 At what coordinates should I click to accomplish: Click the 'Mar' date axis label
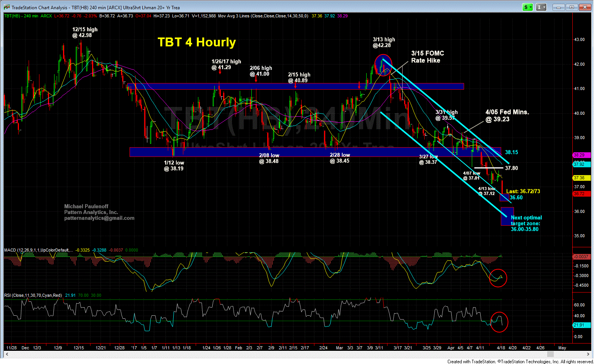[x=340, y=348]
